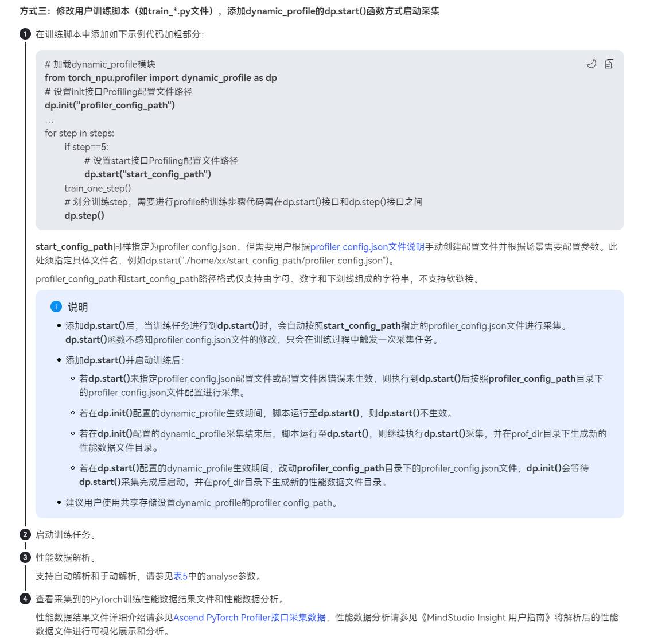
Task: Click the 说明 note title
Action: 77,307
